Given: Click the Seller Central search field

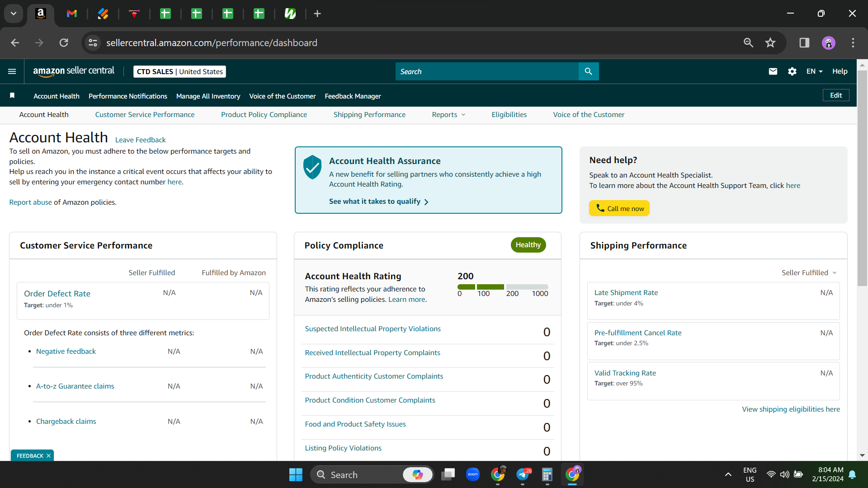Looking at the screenshot, I should tap(487, 71).
